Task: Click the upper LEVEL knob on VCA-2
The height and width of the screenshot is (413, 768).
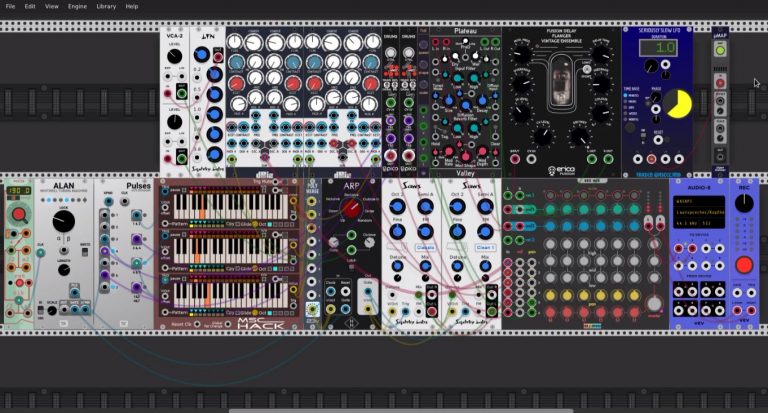Action: (x=174, y=57)
